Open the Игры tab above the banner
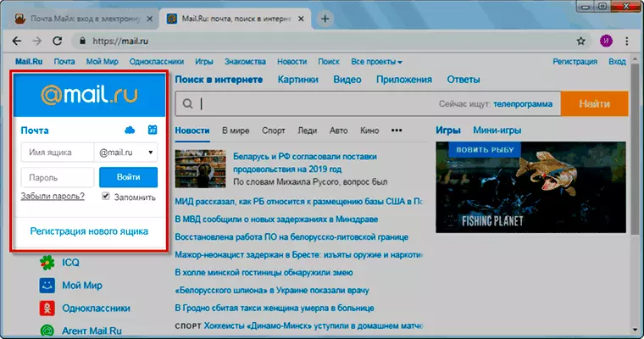Screen dimensions: 644x339 (x=448, y=131)
